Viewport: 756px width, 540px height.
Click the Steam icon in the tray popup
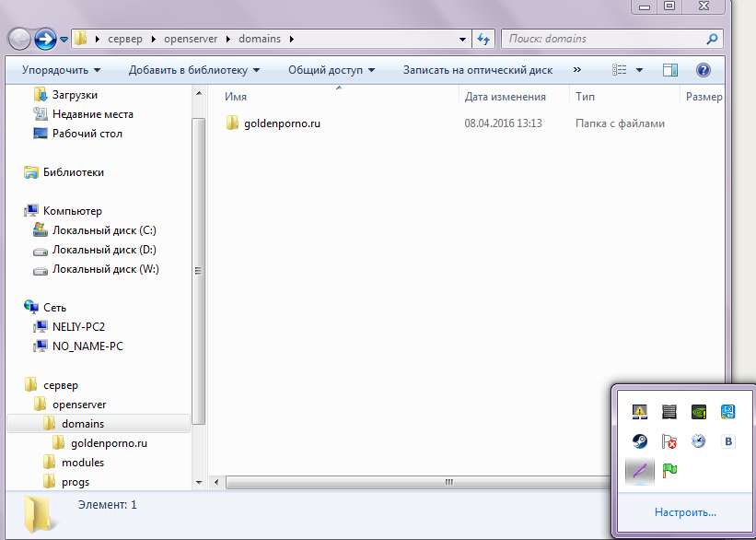(639, 441)
